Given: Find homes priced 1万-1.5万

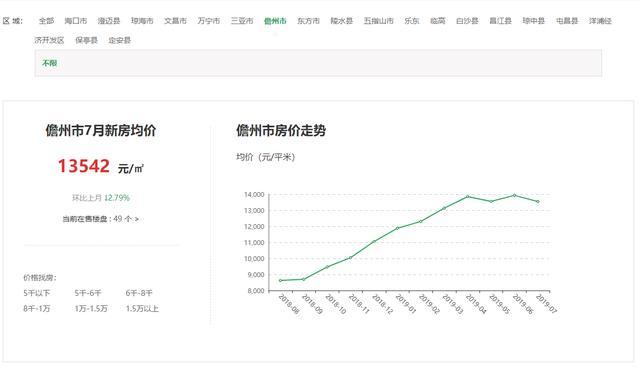Looking at the screenshot, I should [x=91, y=309].
